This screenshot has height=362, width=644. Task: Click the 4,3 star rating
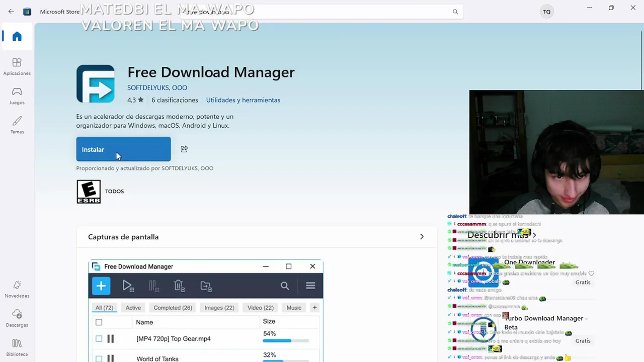135,100
